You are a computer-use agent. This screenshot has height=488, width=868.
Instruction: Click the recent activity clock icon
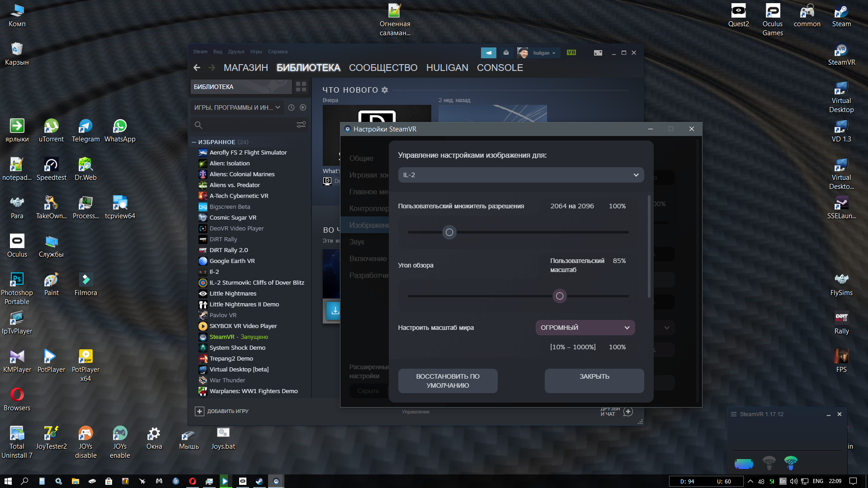pyautogui.click(x=291, y=108)
